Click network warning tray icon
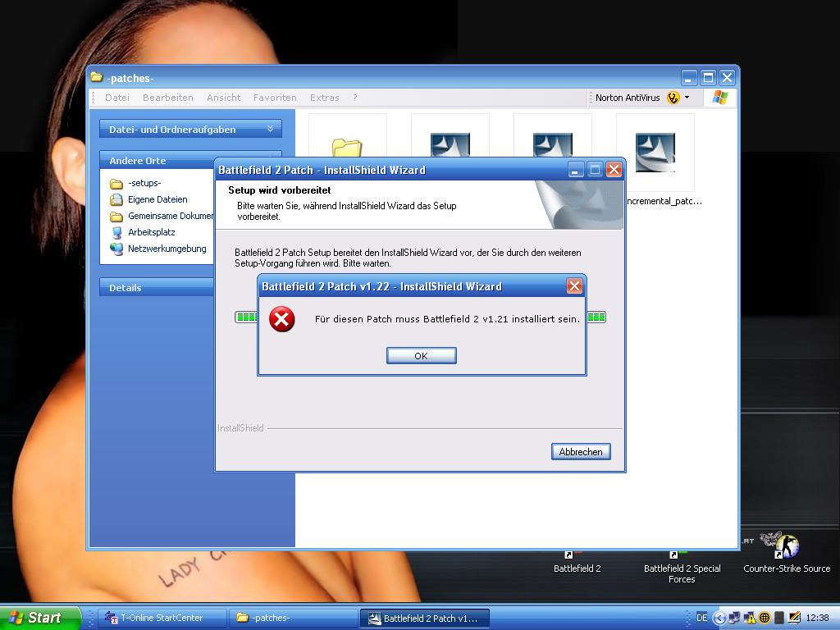 click(749, 619)
